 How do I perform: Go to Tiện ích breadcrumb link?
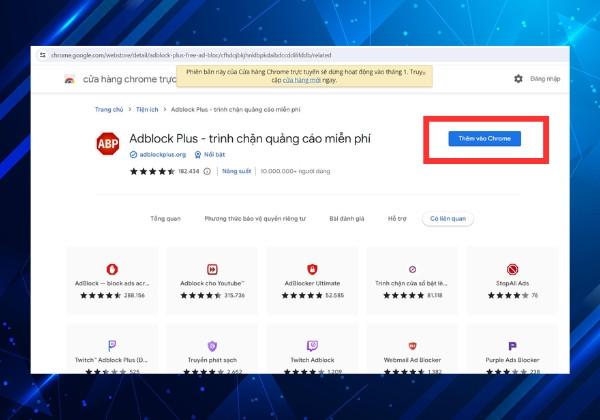tap(147, 109)
